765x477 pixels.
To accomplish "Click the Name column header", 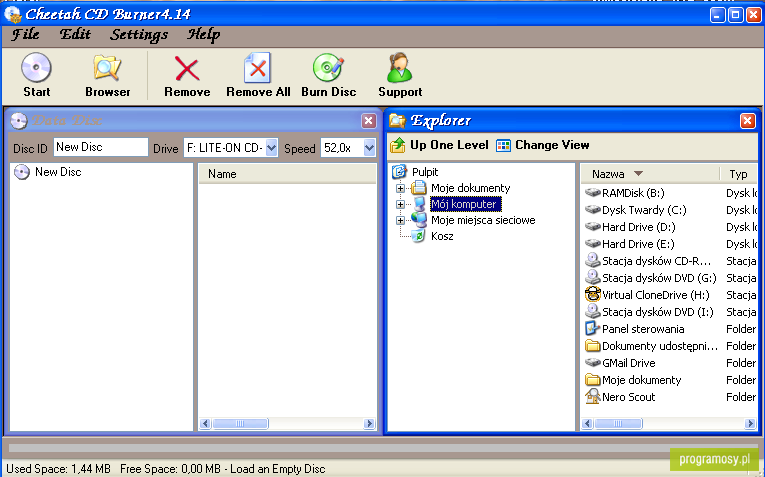I will pos(287,174).
